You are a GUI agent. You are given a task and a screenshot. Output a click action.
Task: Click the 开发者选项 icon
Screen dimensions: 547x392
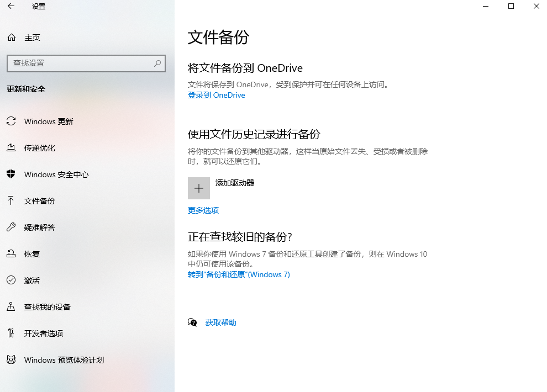(11, 333)
